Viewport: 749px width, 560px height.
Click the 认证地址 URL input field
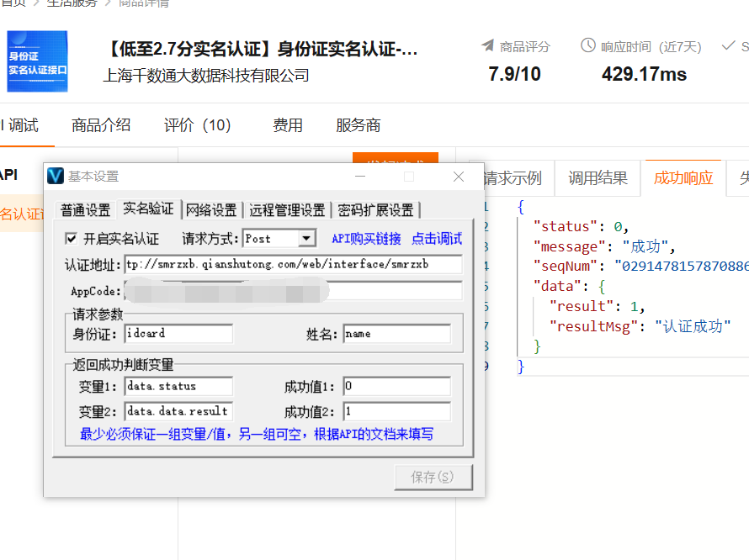(x=293, y=265)
